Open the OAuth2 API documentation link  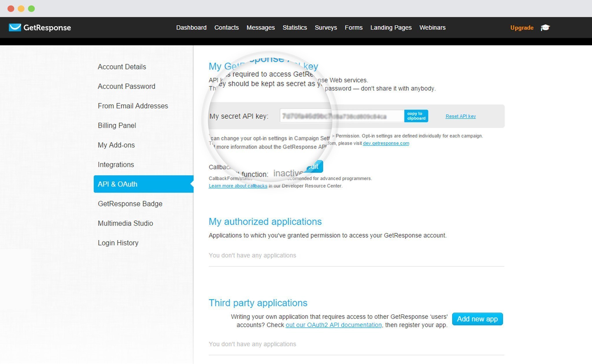coord(334,325)
